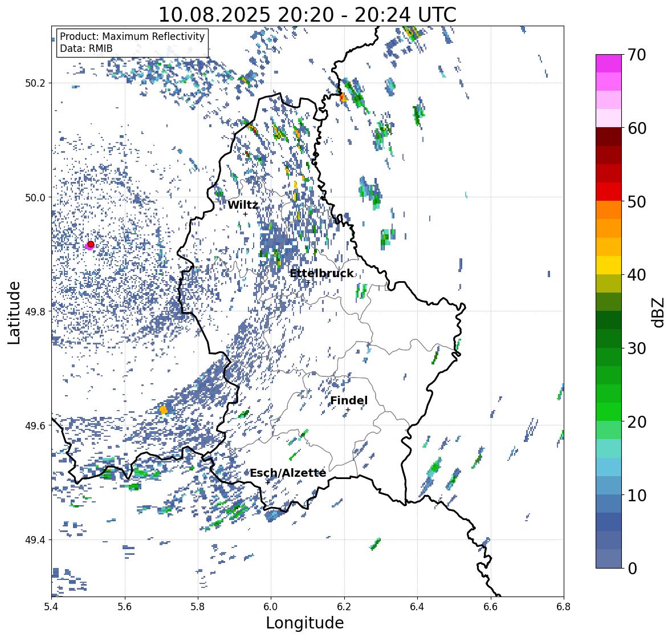The image size is (672, 637).
Task: Click the 20 dBZ colorbar label
Action: (x=637, y=422)
